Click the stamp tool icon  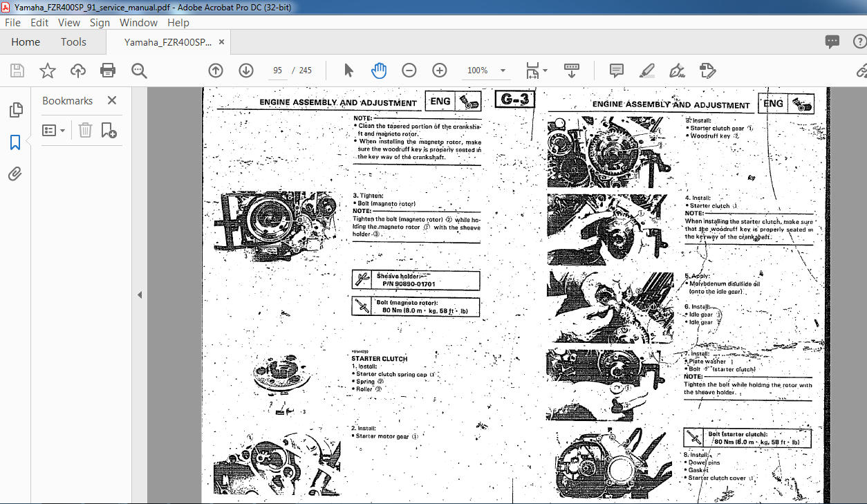[x=707, y=71]
